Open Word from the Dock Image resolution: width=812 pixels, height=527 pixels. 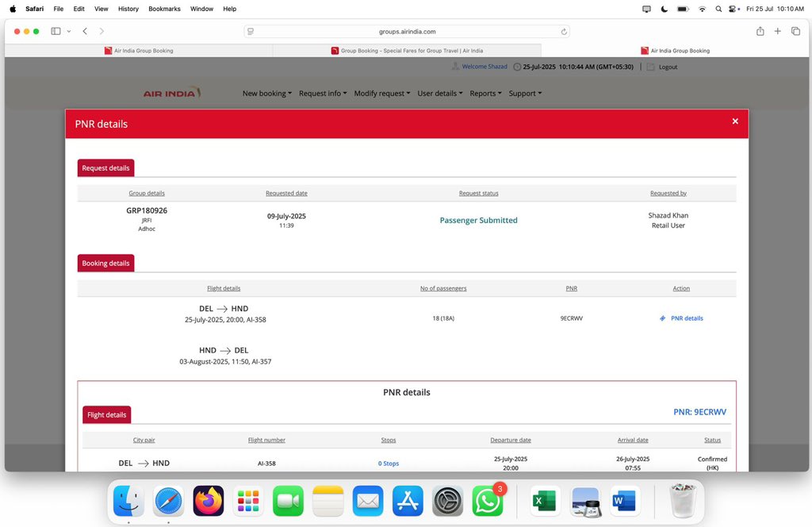624,501
